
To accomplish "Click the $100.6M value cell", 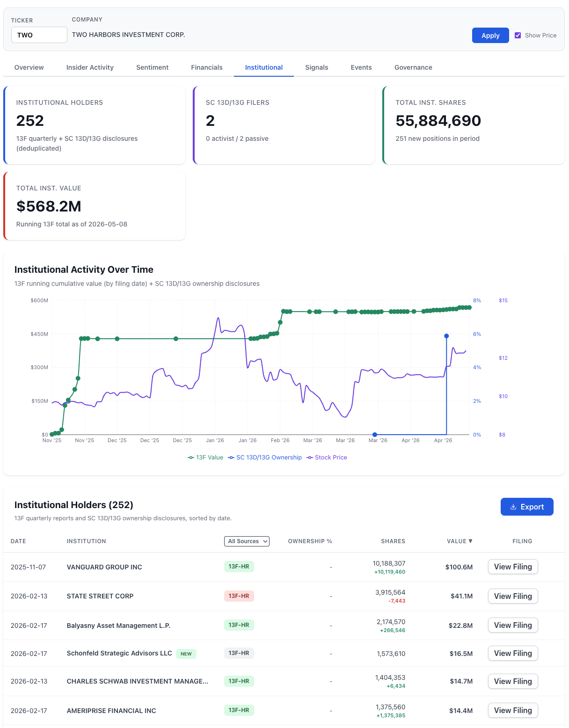I will [459, 567].
